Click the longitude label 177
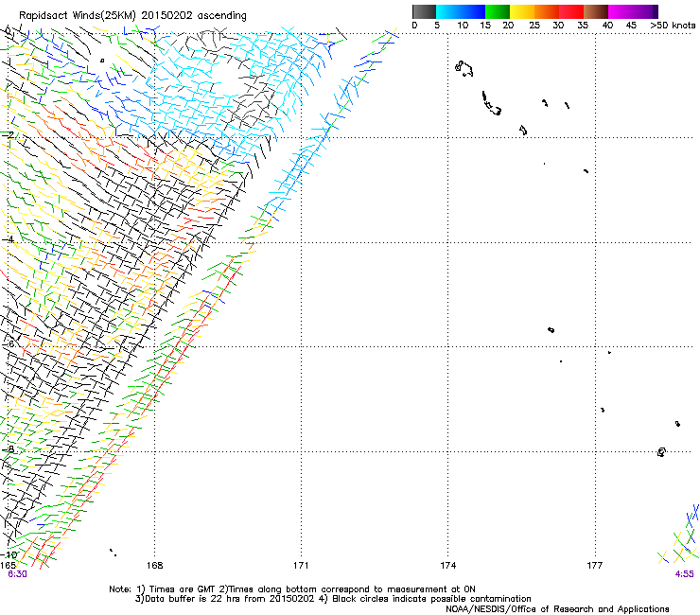The image size is (700, 615). pos(595,566)
